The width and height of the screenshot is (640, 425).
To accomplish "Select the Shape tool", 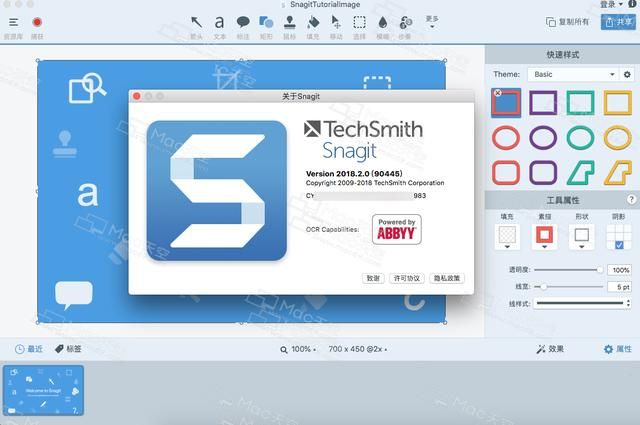I will coord(266,22).
